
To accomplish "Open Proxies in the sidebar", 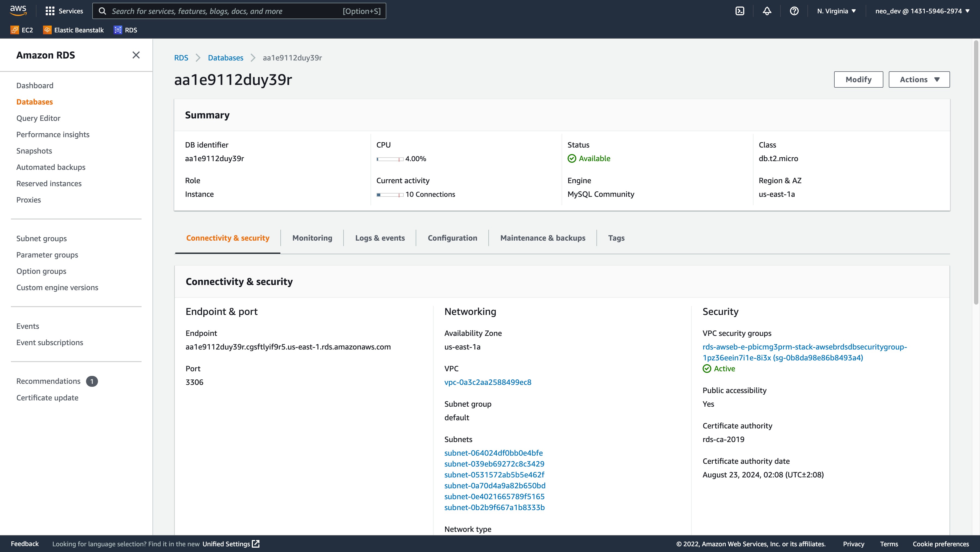I will [x=29, y=200].
